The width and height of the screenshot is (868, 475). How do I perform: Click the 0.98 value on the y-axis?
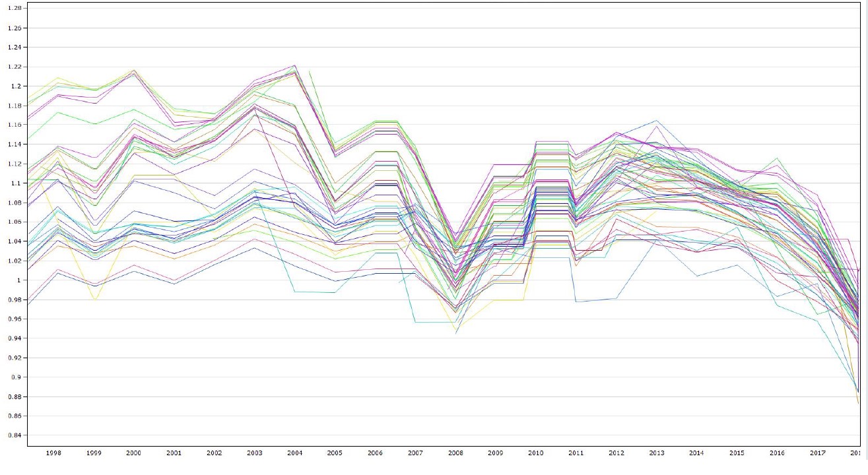click(13, 300)
